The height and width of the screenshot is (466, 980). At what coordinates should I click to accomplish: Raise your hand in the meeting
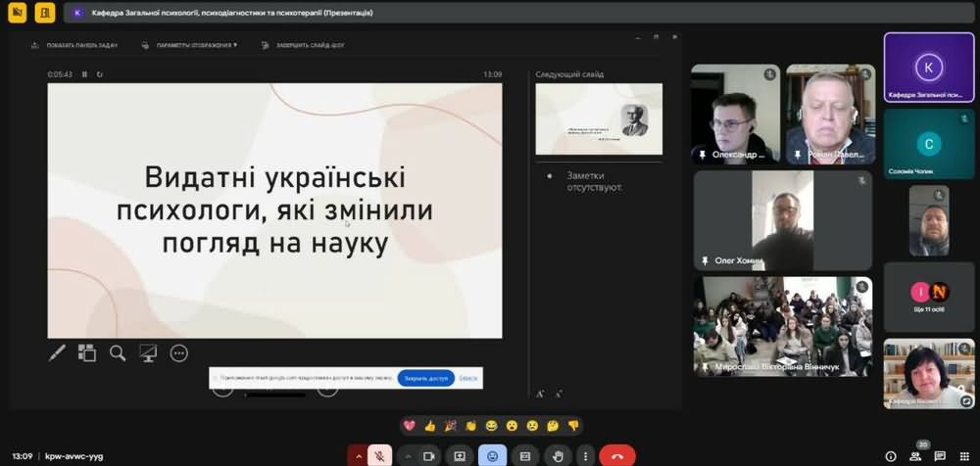click(557, 456)
